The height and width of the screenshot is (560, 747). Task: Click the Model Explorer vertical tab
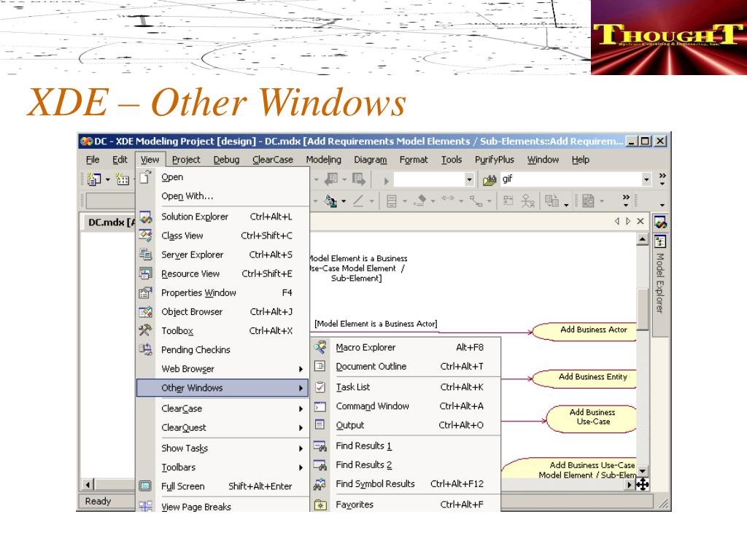coord(659,284)
